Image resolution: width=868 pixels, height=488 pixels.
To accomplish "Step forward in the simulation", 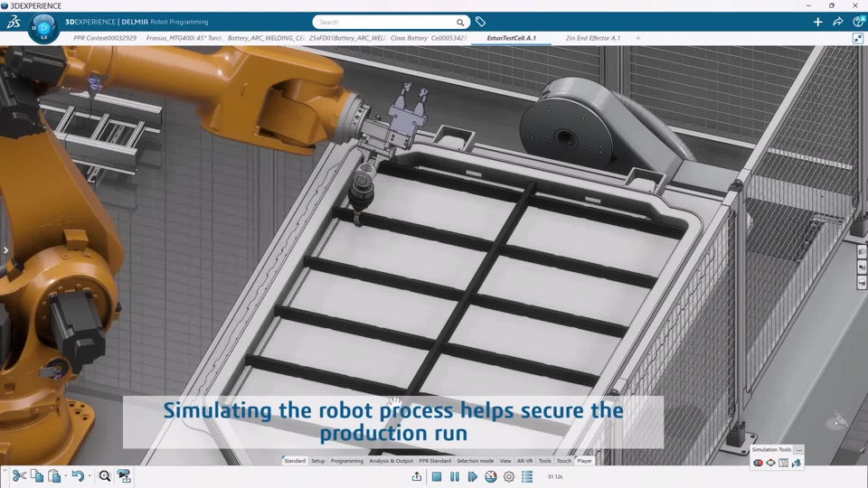I will click(x=472, y=476).
